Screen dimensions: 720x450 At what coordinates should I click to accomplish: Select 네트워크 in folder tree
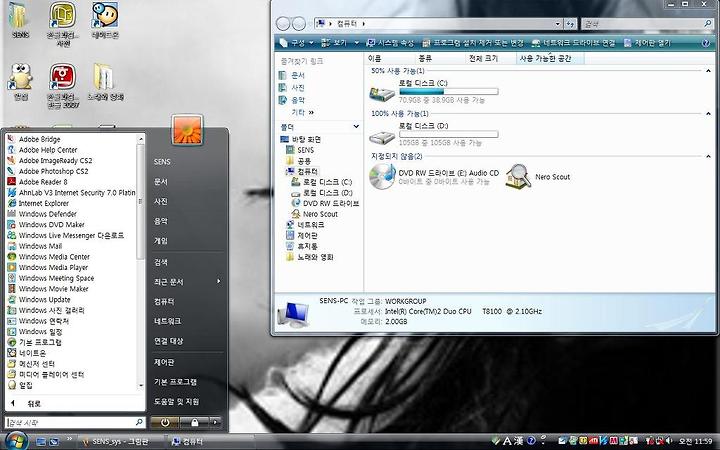305,225
